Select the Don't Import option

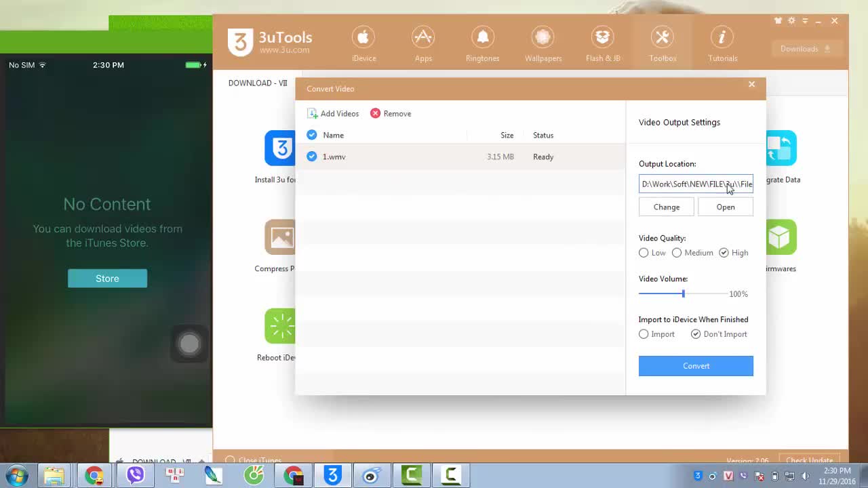(696, 334)
